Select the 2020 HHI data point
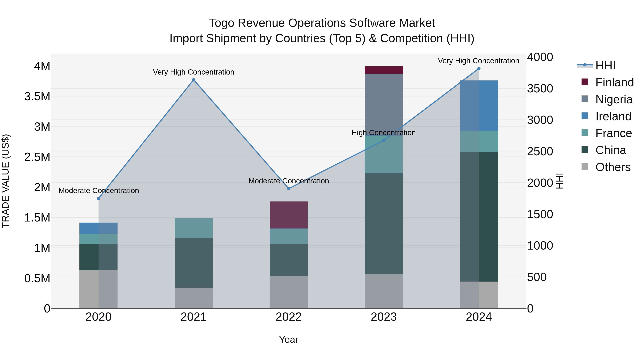Image resolution: width=644 pixels, height=362 pixels. (x=99, y=198)
